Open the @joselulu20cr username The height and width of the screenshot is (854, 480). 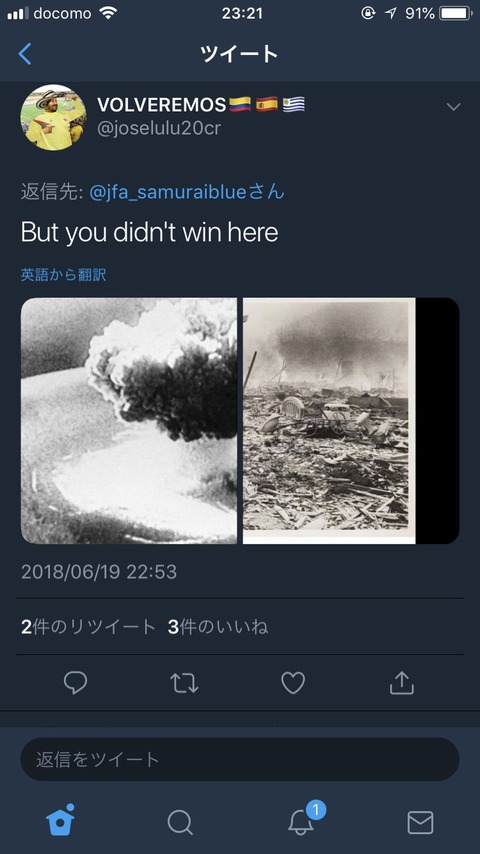coord(159,129)
